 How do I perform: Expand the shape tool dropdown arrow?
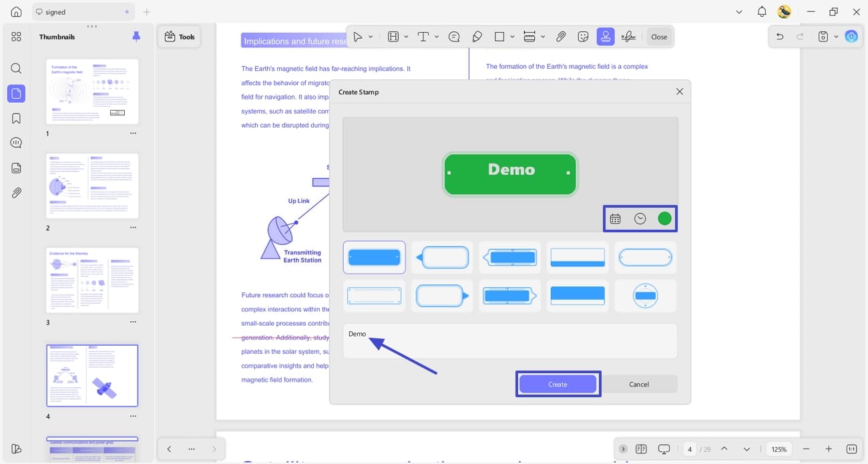click(x=512, y=37)
